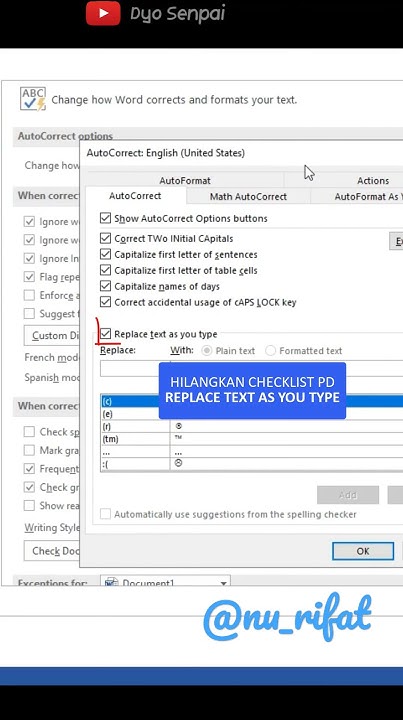This screenshot has width=403, height=720.
Task: Select the (c) row in the replacement list
Action: click(252, 401)
